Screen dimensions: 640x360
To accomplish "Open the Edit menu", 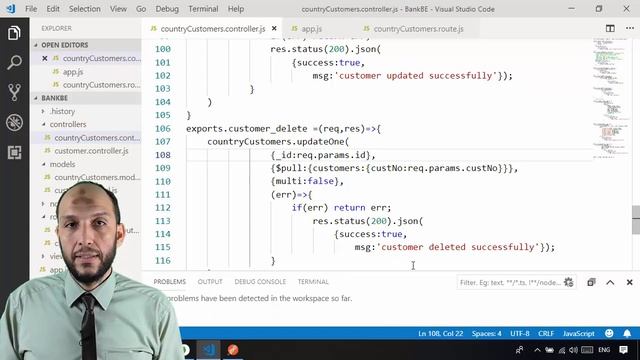I will point(53,9).
